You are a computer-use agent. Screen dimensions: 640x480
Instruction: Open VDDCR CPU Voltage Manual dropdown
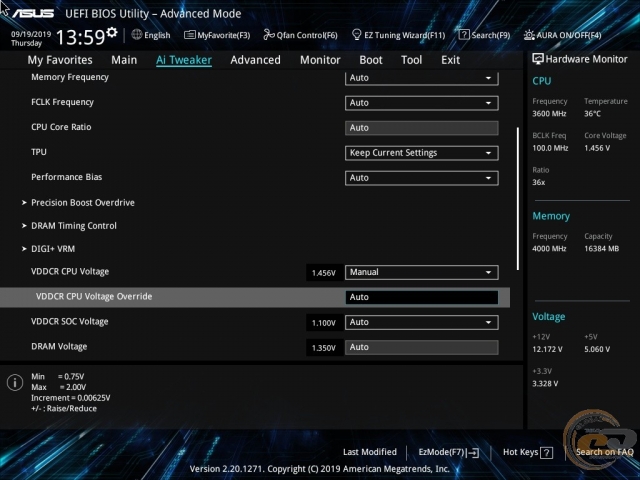(421, 272)
